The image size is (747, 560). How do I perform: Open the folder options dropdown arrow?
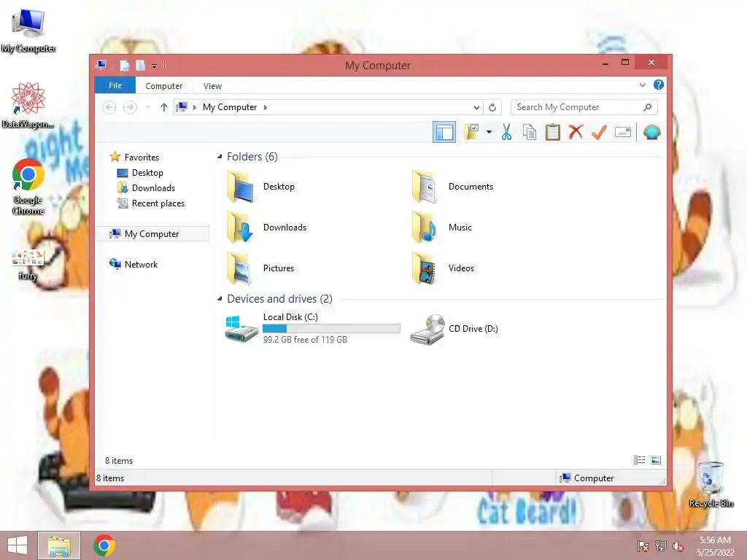[x=489, y=132]
